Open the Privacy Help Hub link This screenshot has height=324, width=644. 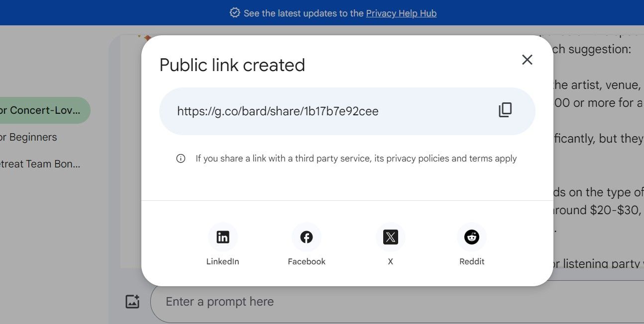coord(401,13)
